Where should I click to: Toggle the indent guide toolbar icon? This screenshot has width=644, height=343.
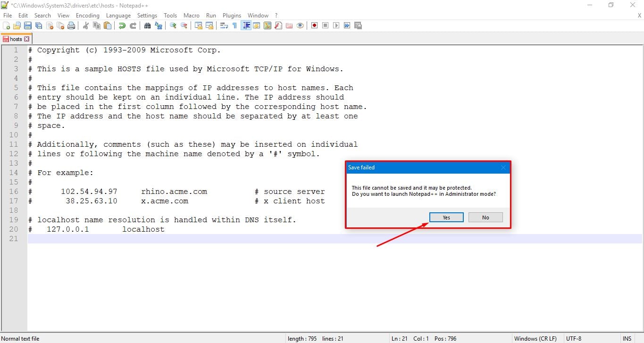coord(246,26)
